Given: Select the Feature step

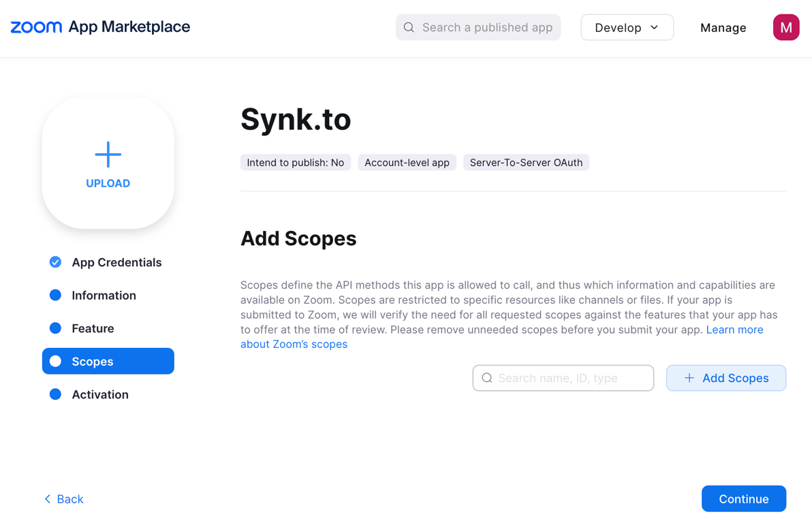Looking at the screenshot, I should point(93,328).
